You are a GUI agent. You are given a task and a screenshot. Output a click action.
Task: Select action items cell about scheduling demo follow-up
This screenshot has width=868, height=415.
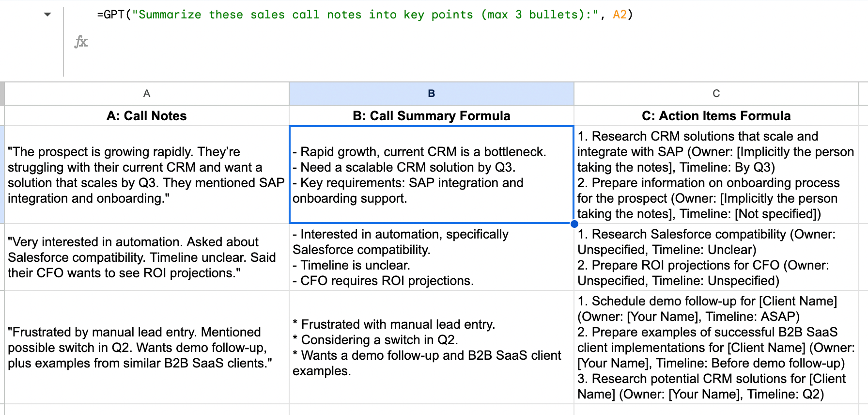[x=716, y=348]
